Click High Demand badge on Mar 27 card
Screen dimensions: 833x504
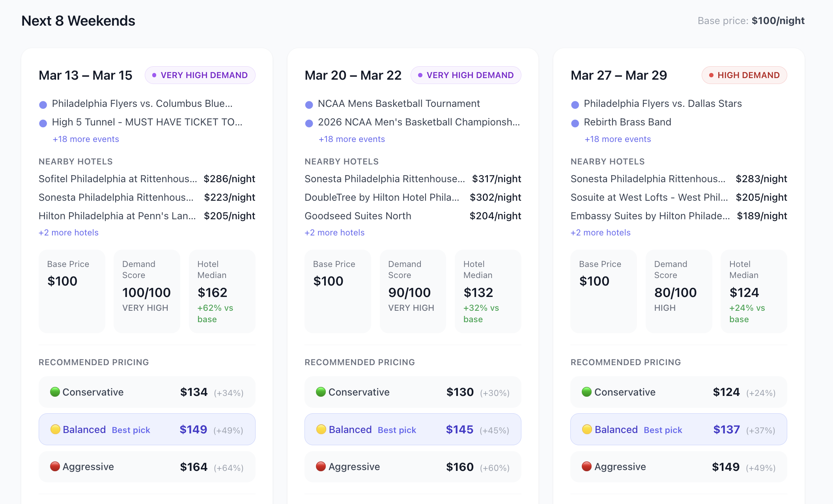coord(744,75)
